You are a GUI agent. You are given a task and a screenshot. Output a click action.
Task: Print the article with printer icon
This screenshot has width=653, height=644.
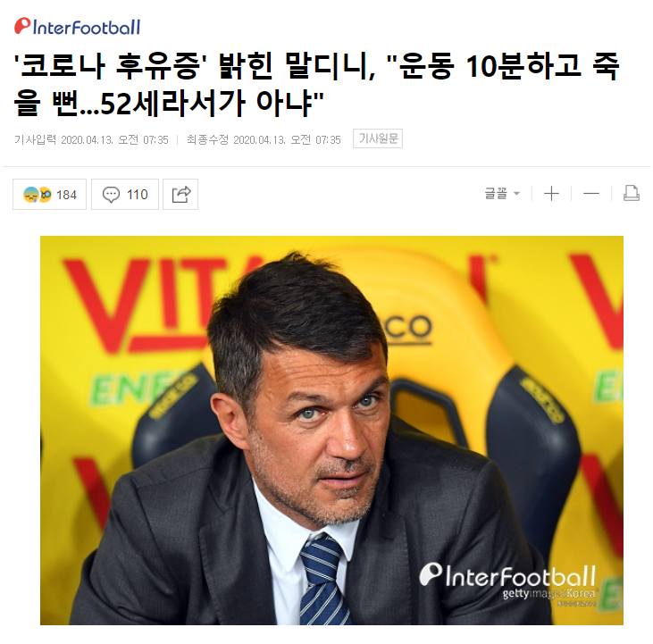click(632, 193)
